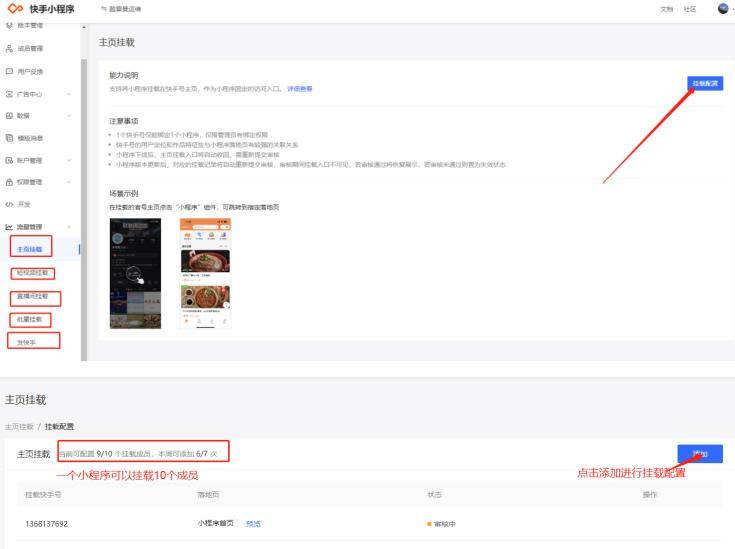Click the 挂载配置 breadcrumb text
The width and height of the screenshot is (735, 549).
[x=59, y=427]
